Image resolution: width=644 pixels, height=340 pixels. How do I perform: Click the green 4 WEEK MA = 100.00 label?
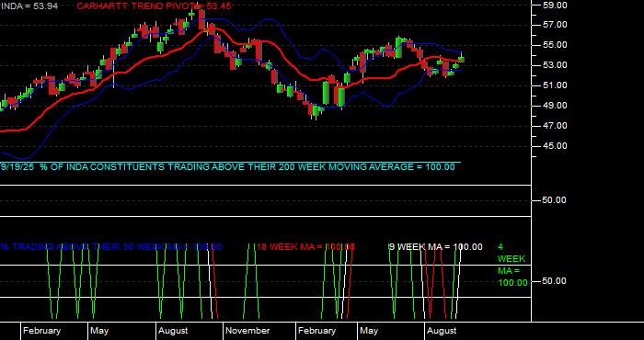tap(512, 265)
